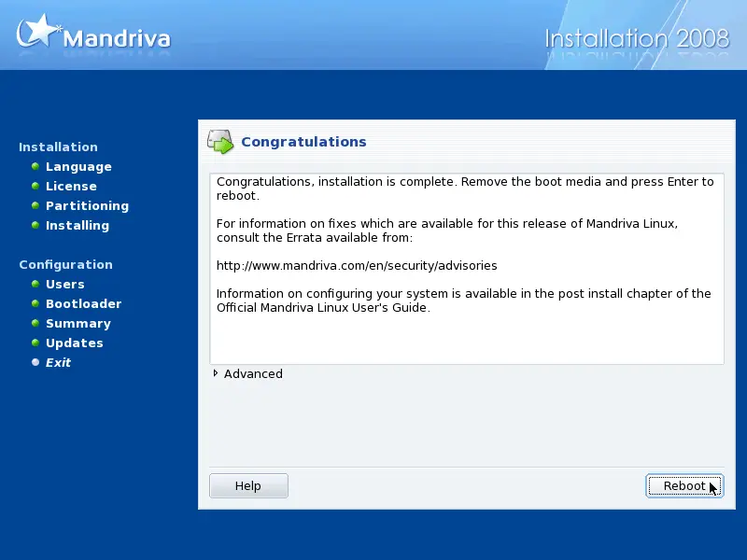Click the green bullet beside Language
Screen dimensions: 747x560
(35, 166)
